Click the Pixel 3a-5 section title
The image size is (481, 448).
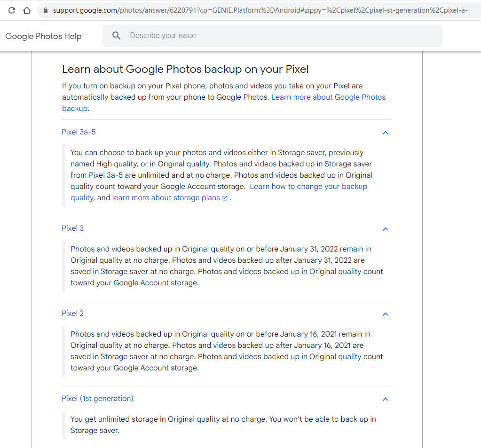(79, 132)
